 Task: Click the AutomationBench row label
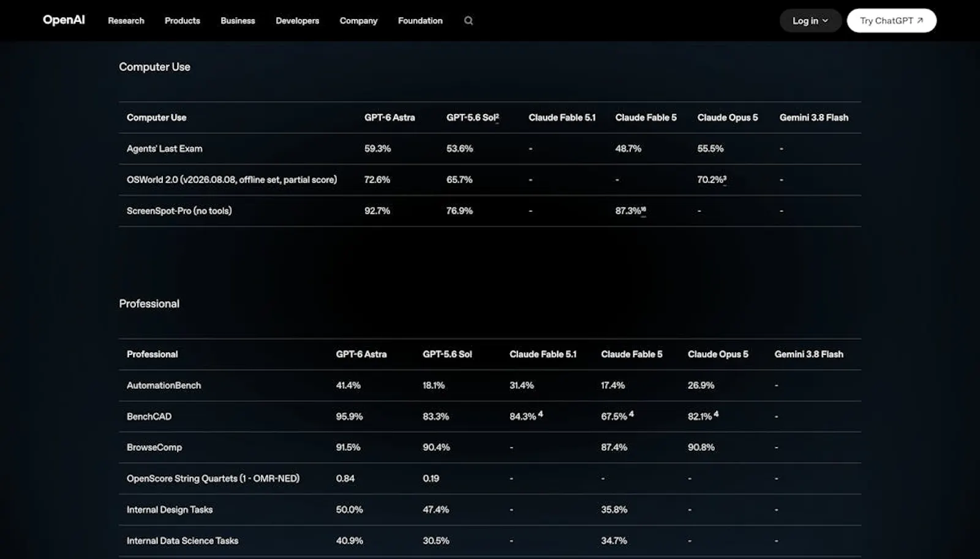(164, 386)
